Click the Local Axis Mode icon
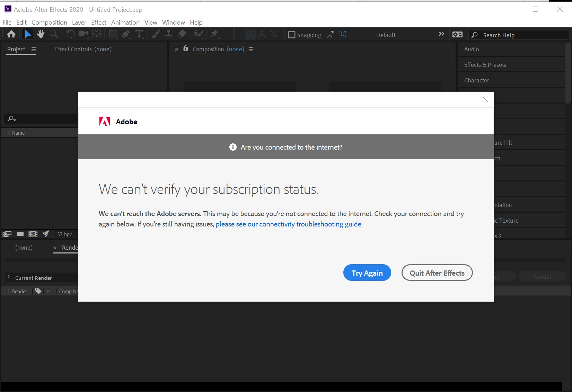 pos(250,34)
